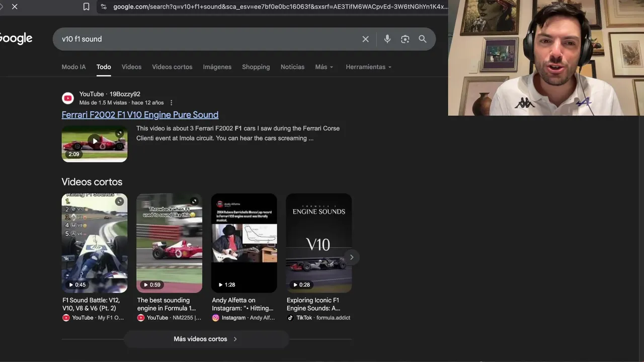
Task: Open Exploring Iconic F1 Engine Sounds title
Action: coord(313,304)
